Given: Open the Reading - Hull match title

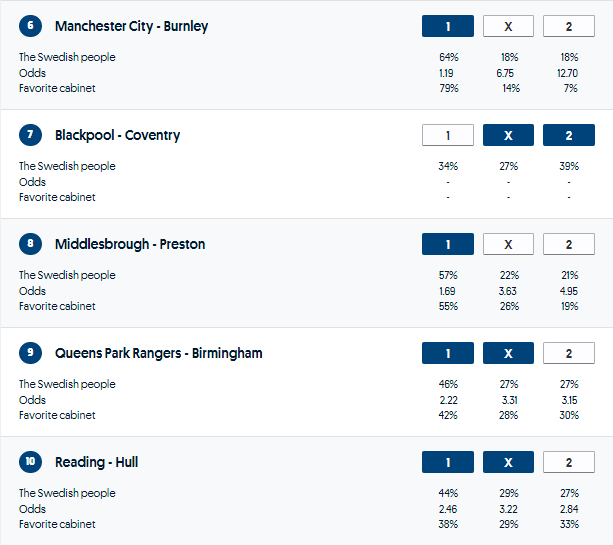Looking at the screenshot, I should click(x=96, y=462).
